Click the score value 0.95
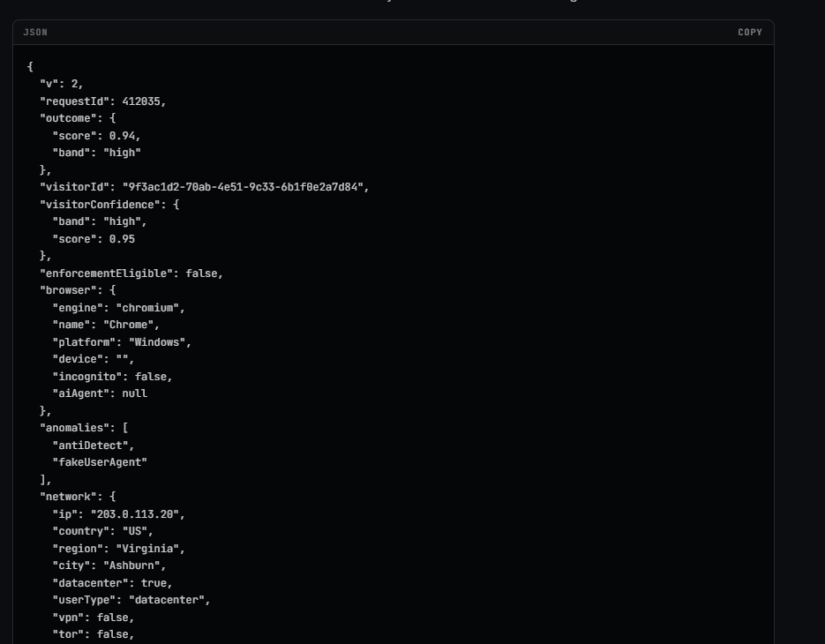Image resolution: width=825 pixels, height=644 pixels. coord(122,239)
